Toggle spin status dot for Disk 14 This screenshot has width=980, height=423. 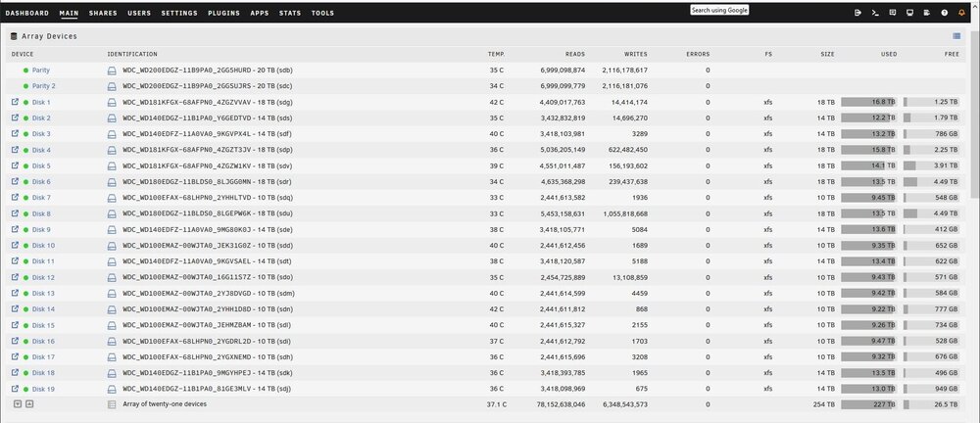tap(25, 309)
